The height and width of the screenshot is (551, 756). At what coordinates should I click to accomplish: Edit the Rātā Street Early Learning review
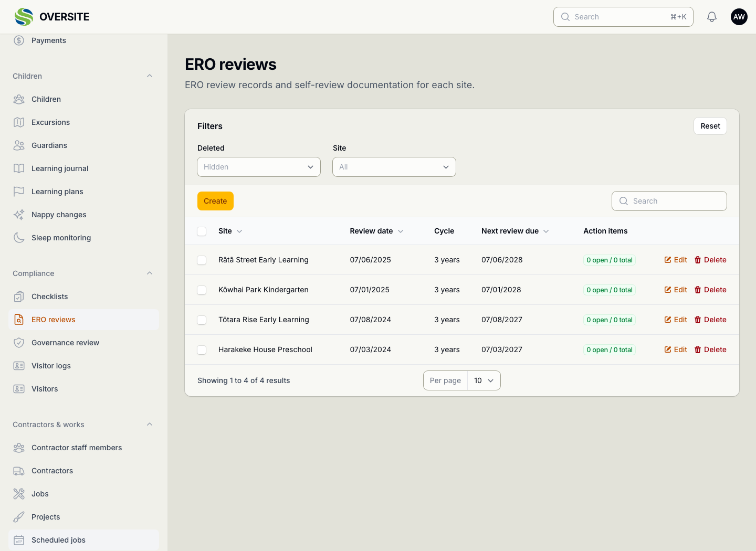[676, 260]
